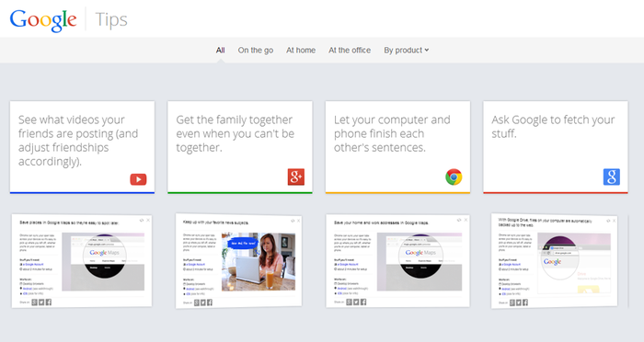Image resolution: width=644 pixels, height=342 pixels.
Task: Share 'favorite news subjects' tip on Facebook
Action: tap(210, 302)
